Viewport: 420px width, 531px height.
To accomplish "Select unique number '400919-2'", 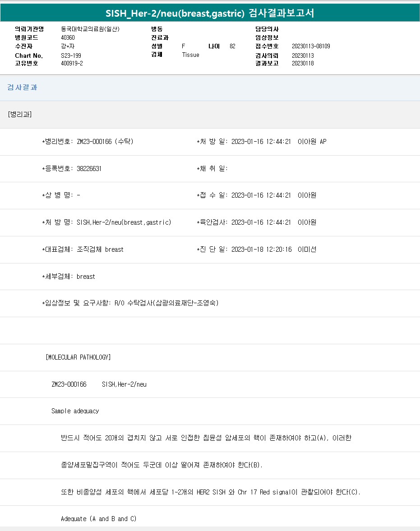I will (x=72, y=63).
